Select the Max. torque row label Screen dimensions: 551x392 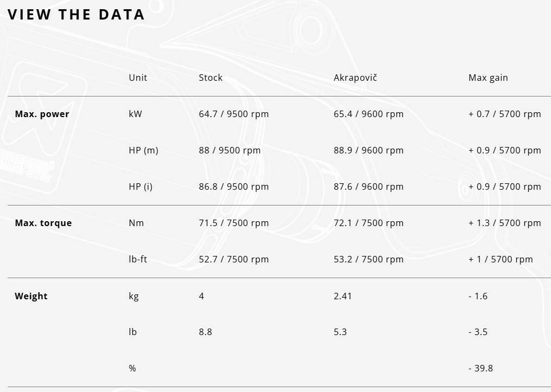[43, 223]
